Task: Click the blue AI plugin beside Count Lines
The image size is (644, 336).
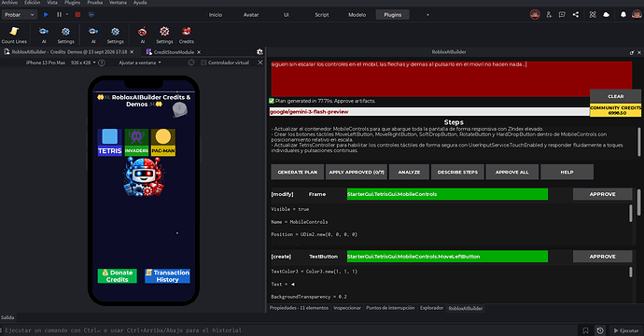Action: point(44,35)
